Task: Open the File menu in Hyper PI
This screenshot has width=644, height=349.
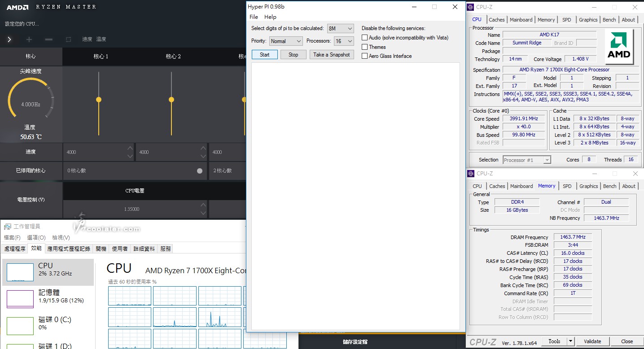Action: point(254,17)
